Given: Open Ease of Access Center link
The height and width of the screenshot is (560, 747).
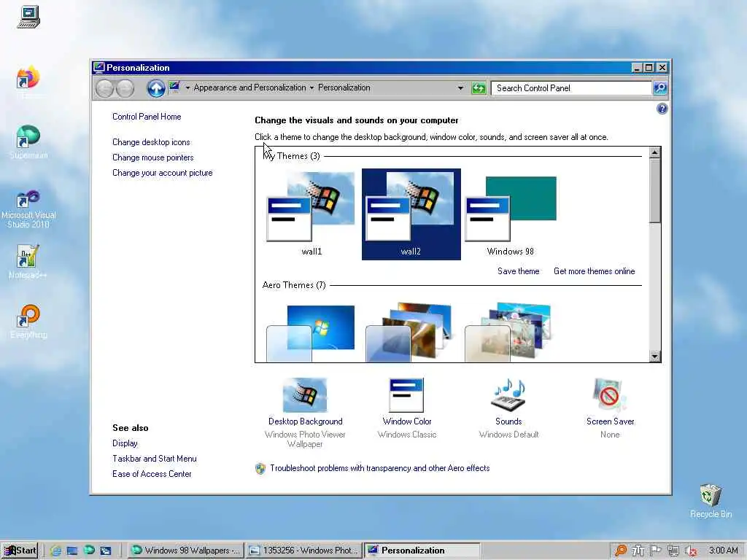Looking at the screenshot, I should click(x=152, y=474).
